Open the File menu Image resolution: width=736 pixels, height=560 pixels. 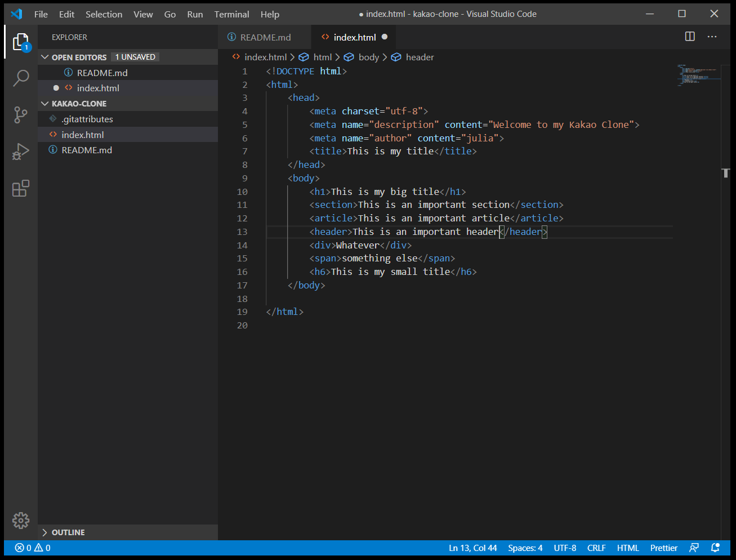pos(41,14)
